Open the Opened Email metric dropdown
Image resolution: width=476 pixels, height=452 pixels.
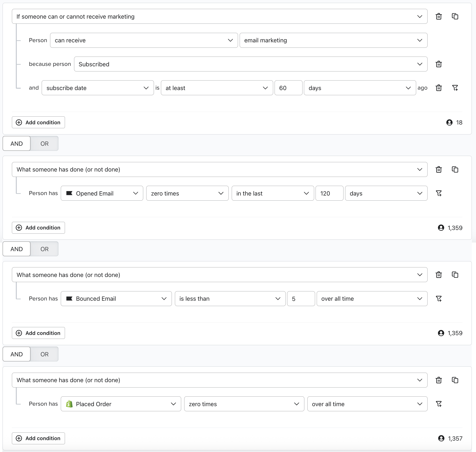coord(102,193)
